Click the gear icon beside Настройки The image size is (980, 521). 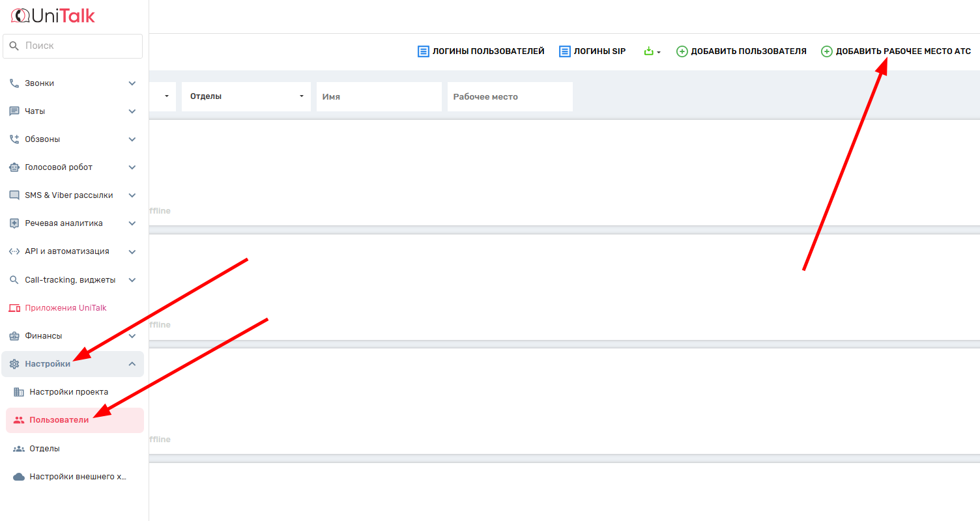pyautogui.click(x=14, y=364)
